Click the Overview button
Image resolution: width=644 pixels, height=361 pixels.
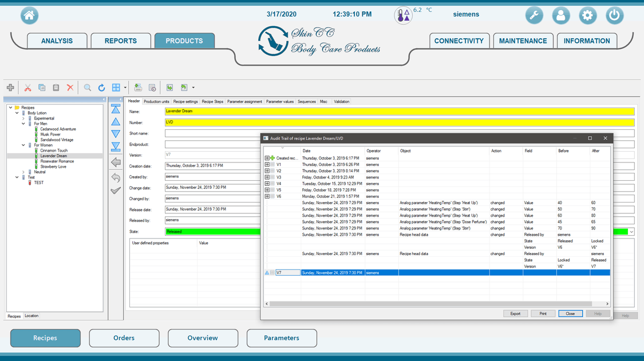[203, 338]
